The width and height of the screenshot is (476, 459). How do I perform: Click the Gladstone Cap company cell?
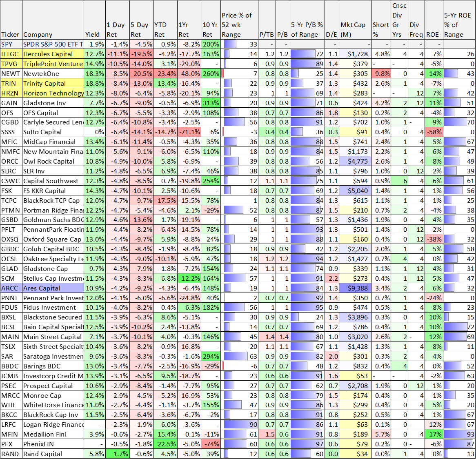click(53, 268)
